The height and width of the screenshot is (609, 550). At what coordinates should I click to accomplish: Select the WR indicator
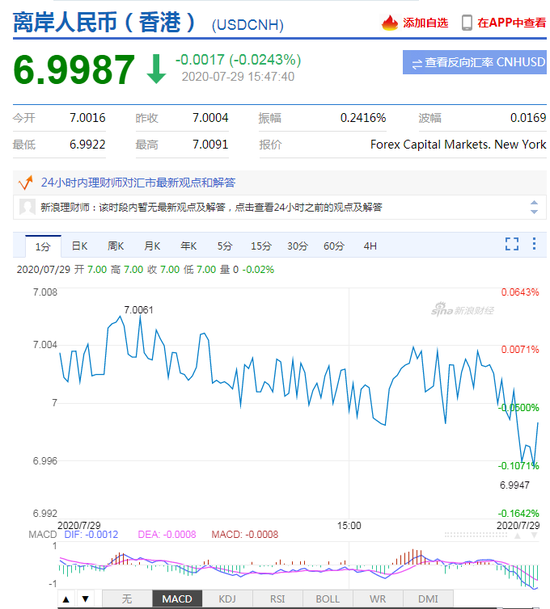tap(378, 599)
